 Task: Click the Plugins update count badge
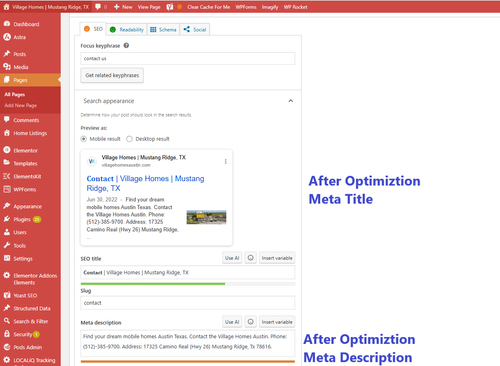tap(37, 219)
